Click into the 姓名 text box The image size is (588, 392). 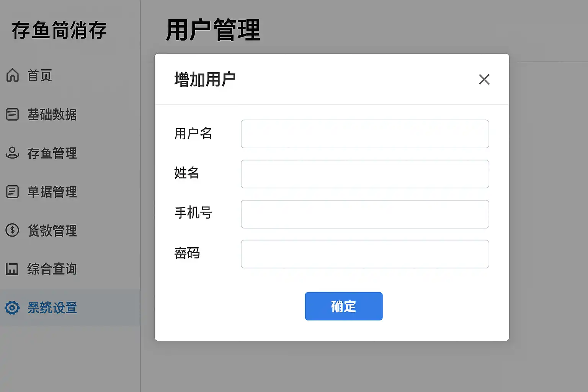(365, 174)
